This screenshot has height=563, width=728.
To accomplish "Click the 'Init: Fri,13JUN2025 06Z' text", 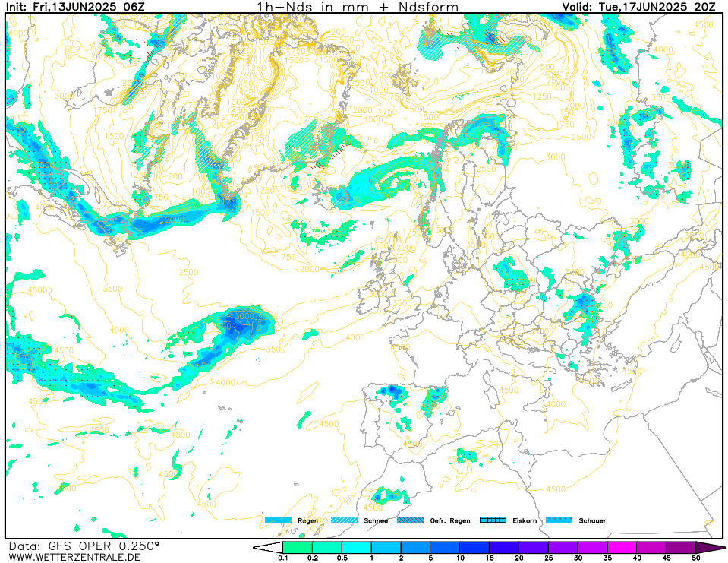I will point(75,7).
